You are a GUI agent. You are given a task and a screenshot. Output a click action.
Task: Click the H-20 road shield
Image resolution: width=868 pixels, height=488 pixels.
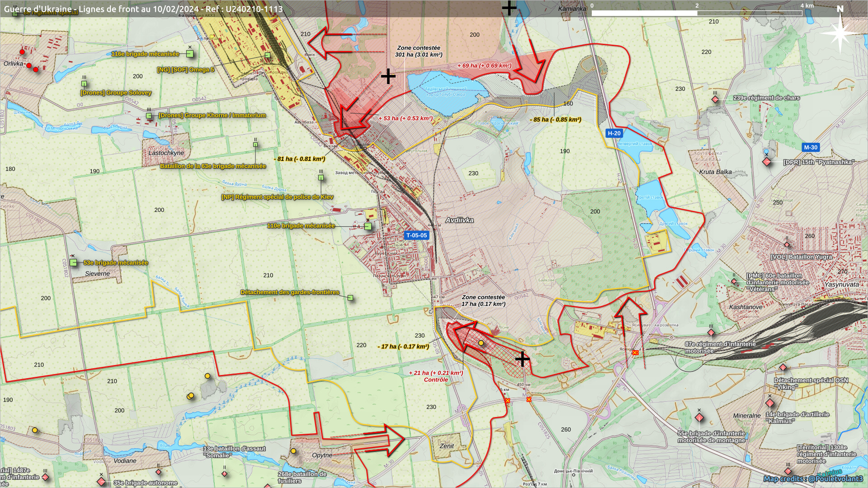[x=614, y=133]
